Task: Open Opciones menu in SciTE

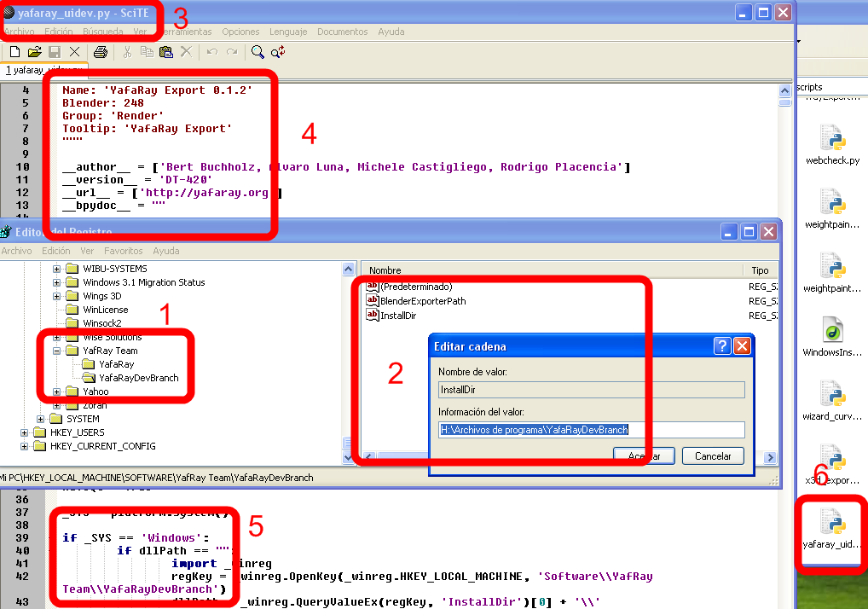Action: (x=240, y=32)
